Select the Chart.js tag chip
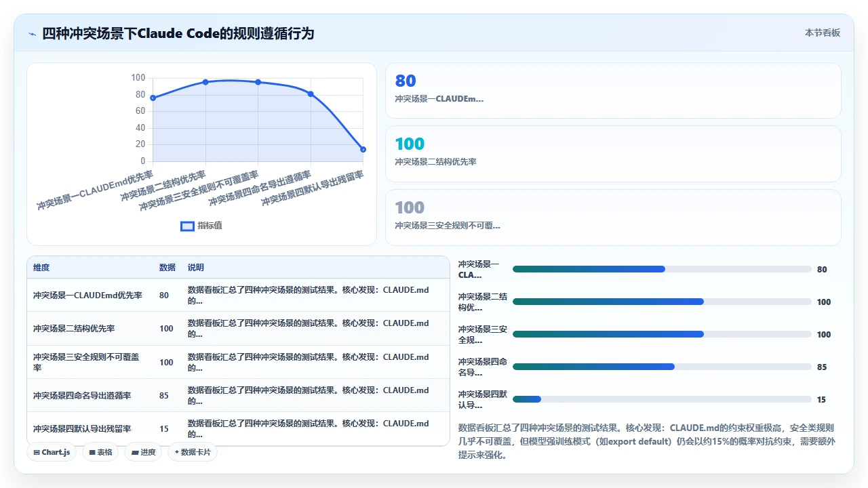This screenshot has height=488, width=868. pos(52,452)
